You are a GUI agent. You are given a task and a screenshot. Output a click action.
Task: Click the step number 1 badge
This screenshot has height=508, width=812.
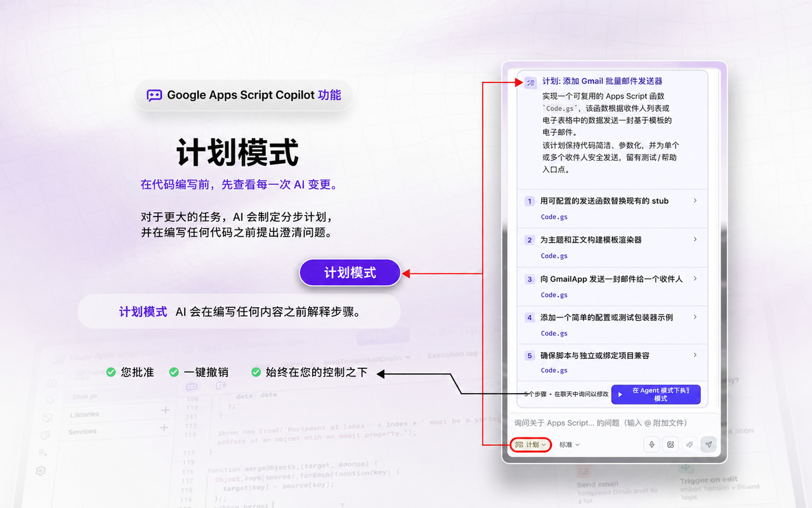[530, 201]
